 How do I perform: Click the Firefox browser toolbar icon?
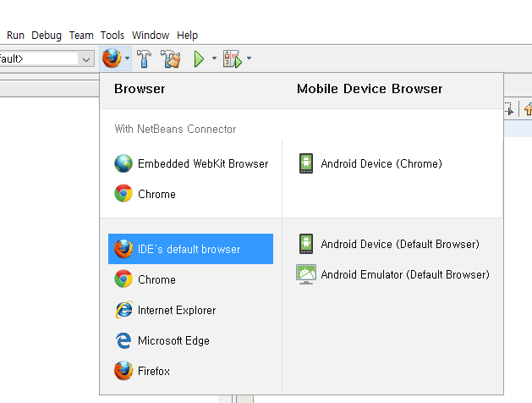click(112, 58)
